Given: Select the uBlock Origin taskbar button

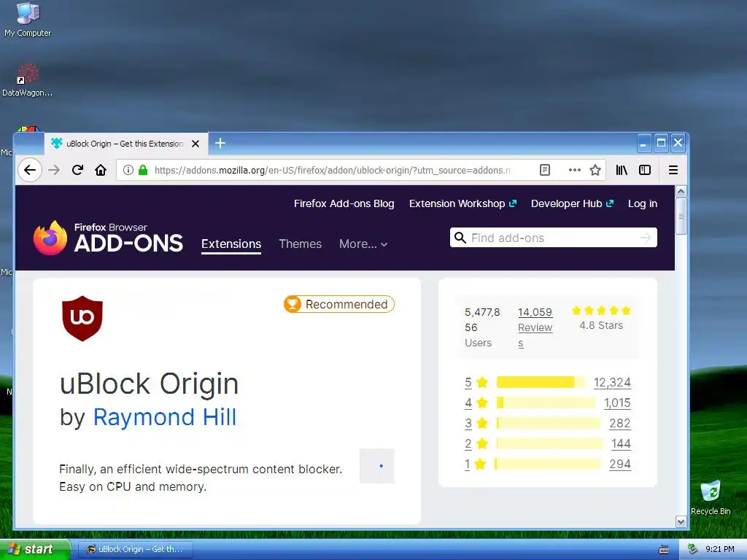Looking at the screenshot, I should point(135,549).
